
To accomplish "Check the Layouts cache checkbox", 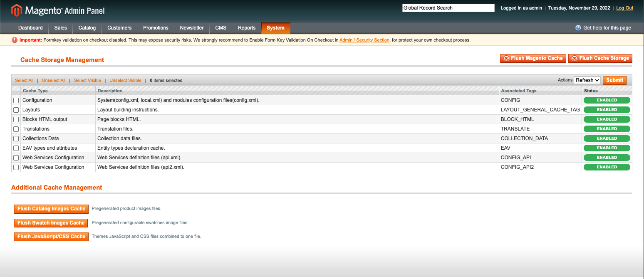I will click(x=16, y=109).
